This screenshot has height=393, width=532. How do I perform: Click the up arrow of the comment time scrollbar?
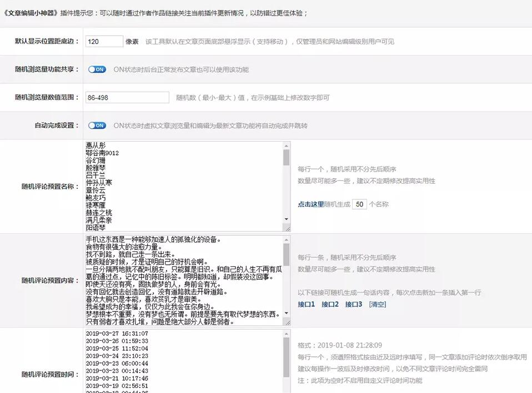tap(287, 334)
